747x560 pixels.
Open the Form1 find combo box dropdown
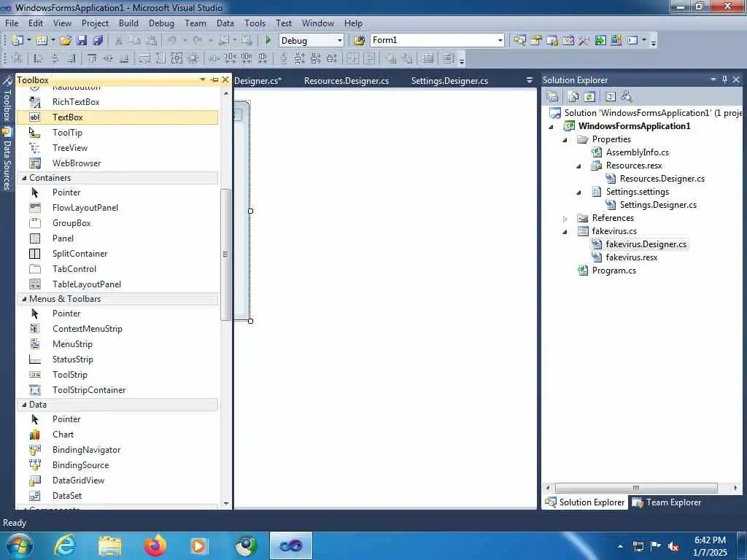pyautogui.click(x=500, y=41)
